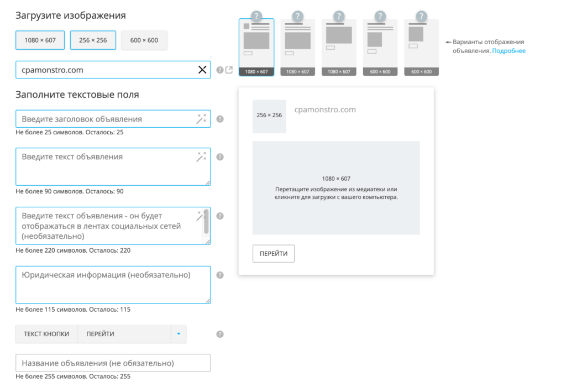Viewport: 566px width, 392px height.
Task: Click the magic wand in the 90-character ad text field
Action: point(201,156)
